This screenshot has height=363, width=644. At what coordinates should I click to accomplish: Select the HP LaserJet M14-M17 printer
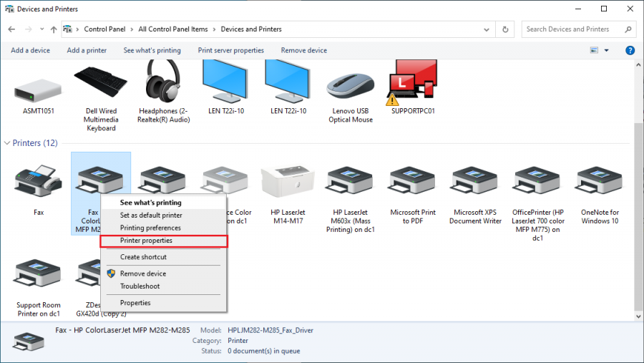(288, 182)
